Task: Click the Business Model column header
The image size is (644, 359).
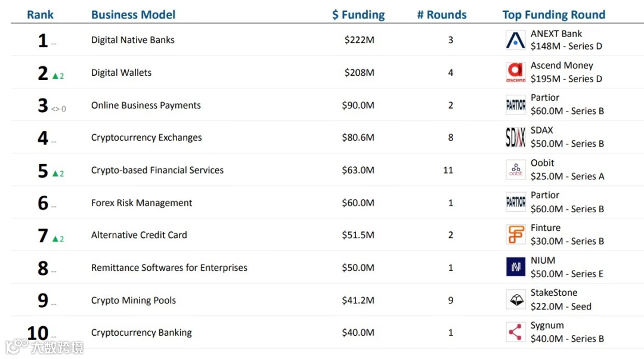Action: pyautogui.click(x=133, y=15)
